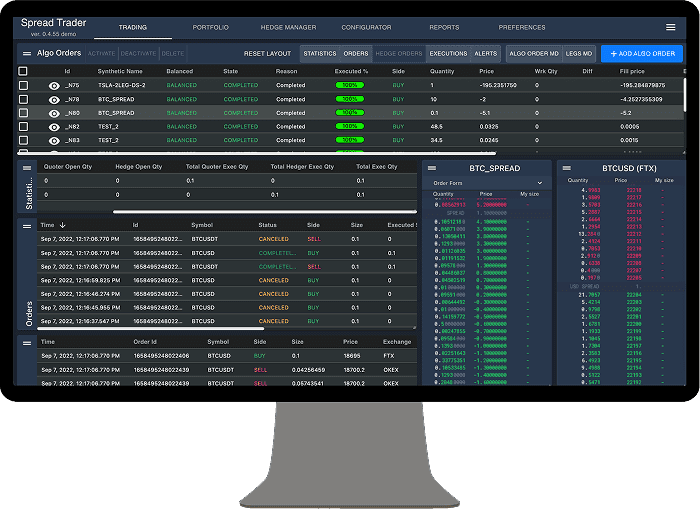
Task: Open the Hedge Manager tab
Action: [287, 28]
